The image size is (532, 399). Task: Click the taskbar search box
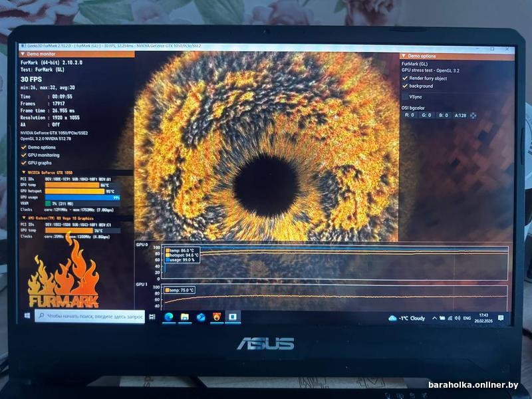(90, 317)
